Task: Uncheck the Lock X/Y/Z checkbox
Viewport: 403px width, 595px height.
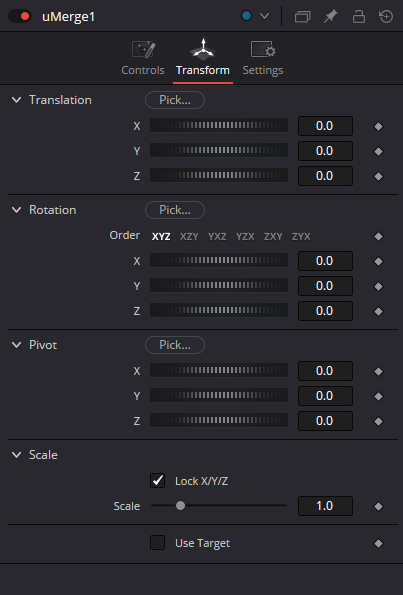Action: click(157, 481)
